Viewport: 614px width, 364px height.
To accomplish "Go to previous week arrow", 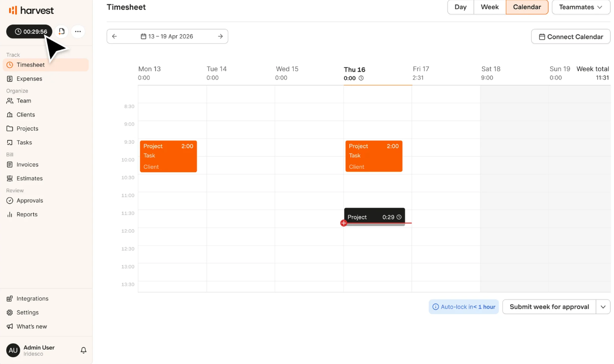I will (114, 37).
